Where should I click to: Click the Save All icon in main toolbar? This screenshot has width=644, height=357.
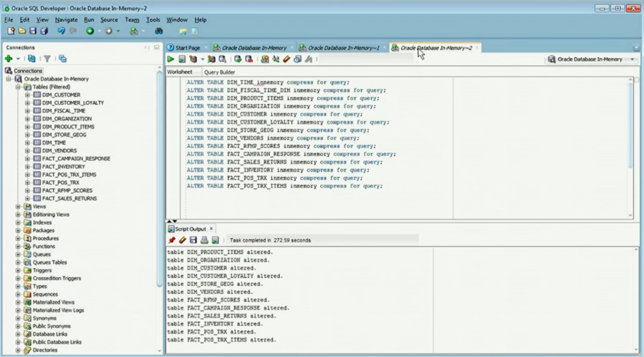(44, 31)
